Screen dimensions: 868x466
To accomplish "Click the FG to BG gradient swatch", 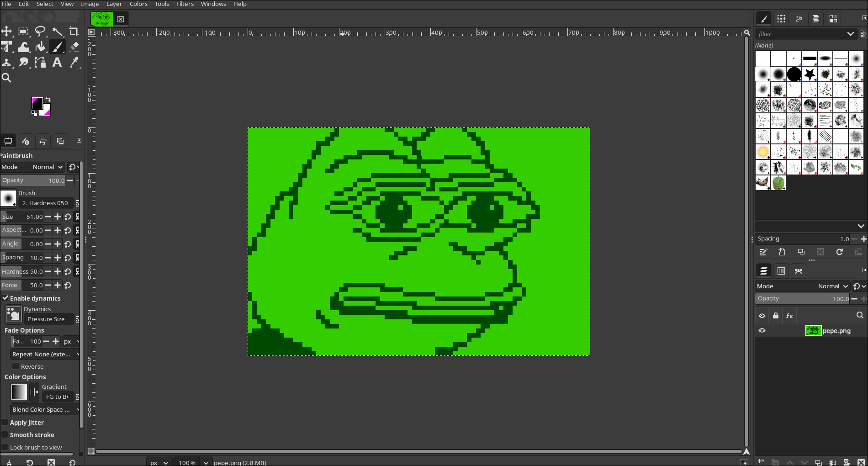I will tap(19, 392).
